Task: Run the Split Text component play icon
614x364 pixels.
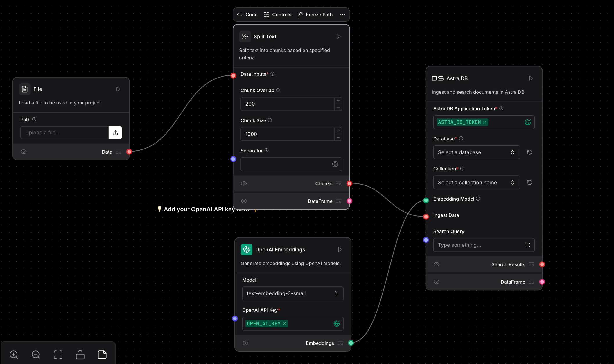Action: tap(338, 37)
